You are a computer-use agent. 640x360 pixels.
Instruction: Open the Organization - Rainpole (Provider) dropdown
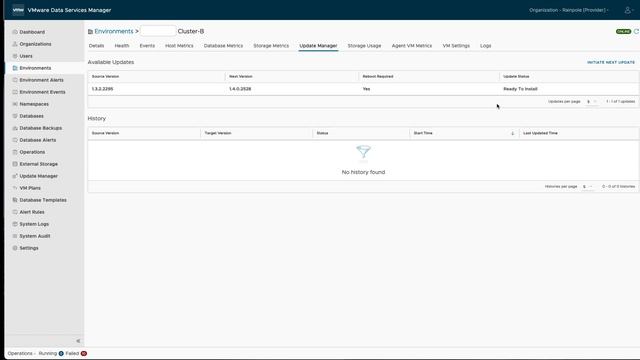click(x=569, y=10)
